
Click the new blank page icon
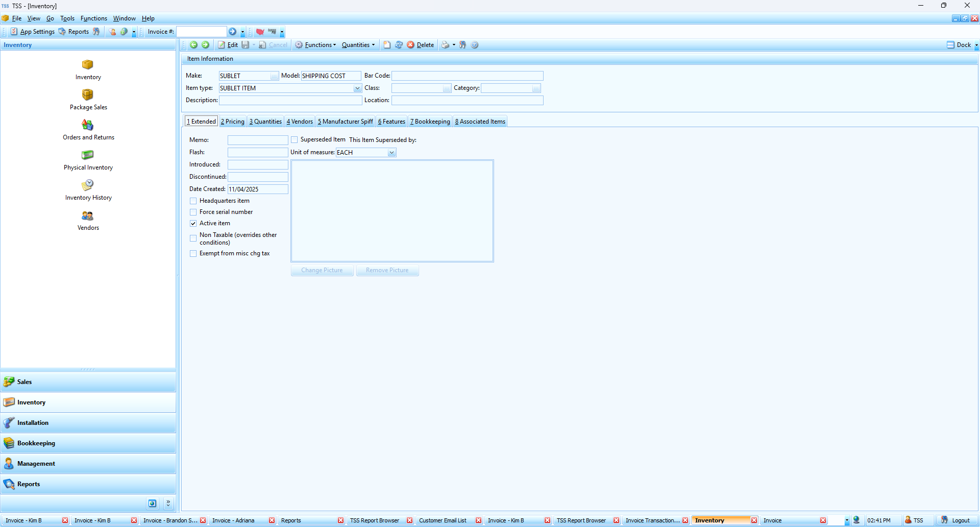coord(387,45)
